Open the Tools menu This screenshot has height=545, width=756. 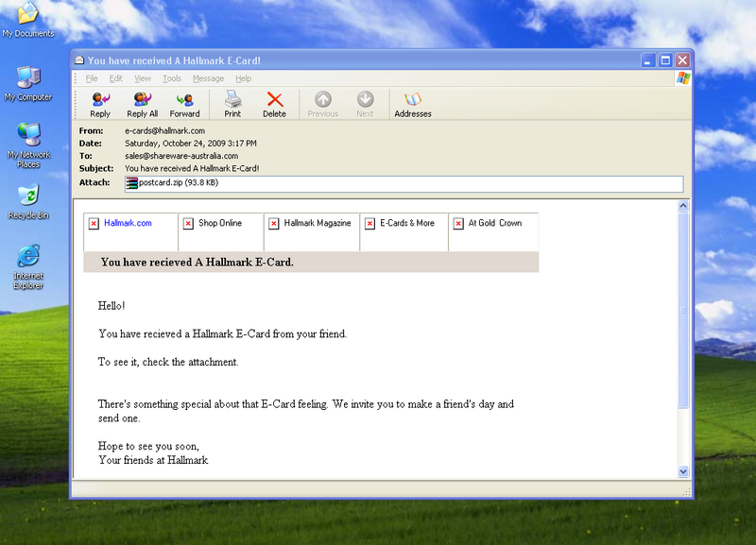[172, 78]
